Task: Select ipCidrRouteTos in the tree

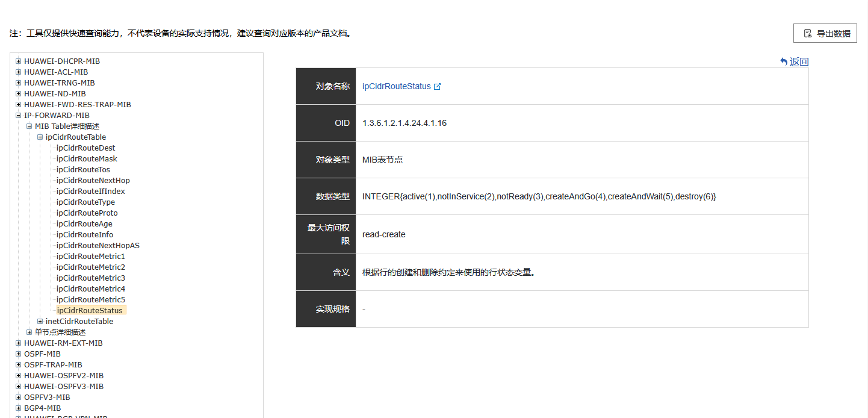Action: point(83,170)
